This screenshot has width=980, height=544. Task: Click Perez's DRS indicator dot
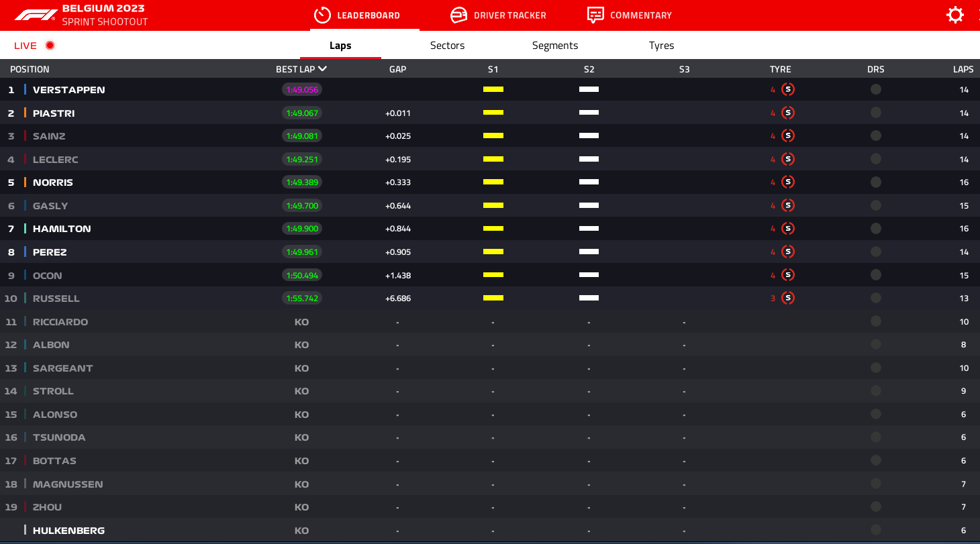tap(876, 252)
